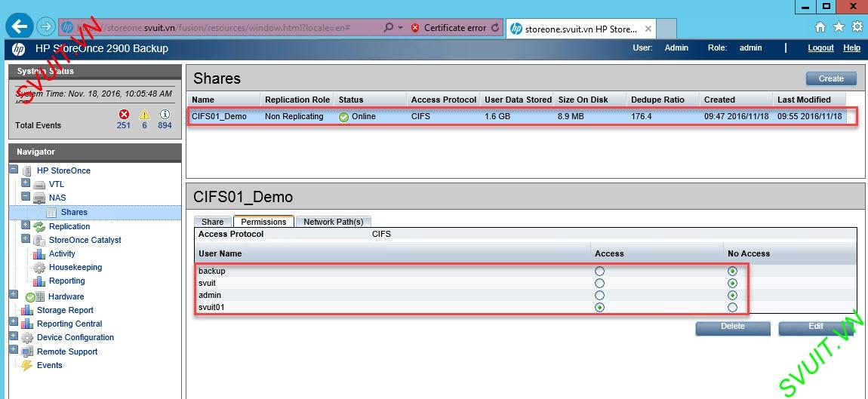Image resolution: width=868 pixels, height=399 pixels.
Task: Click the Storage Report chart icon
Action: (27, 311)
